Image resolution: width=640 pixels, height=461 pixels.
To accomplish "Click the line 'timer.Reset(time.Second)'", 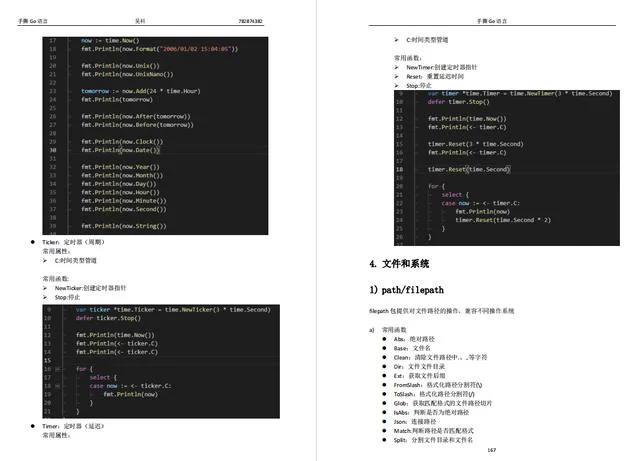I will tap(469, 169).
